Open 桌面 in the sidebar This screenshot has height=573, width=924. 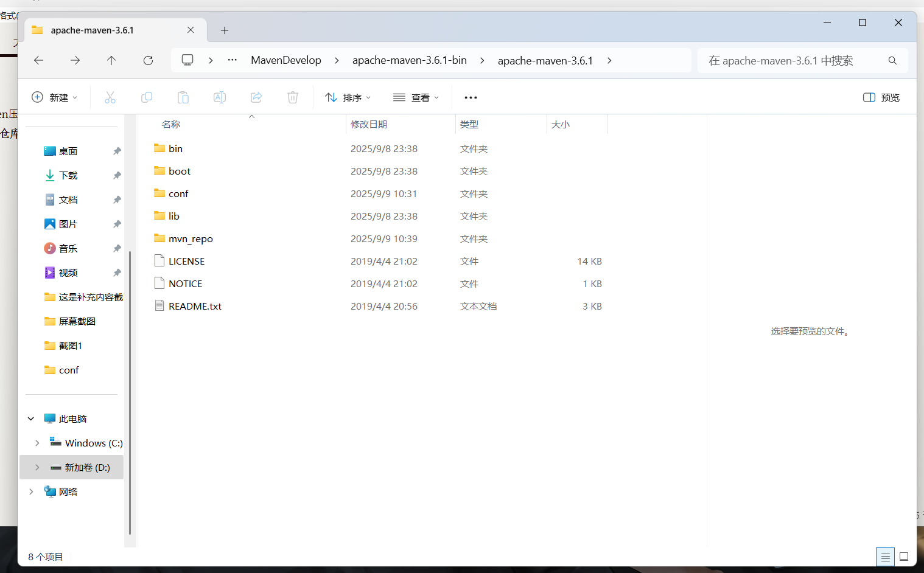click(68, 151)
